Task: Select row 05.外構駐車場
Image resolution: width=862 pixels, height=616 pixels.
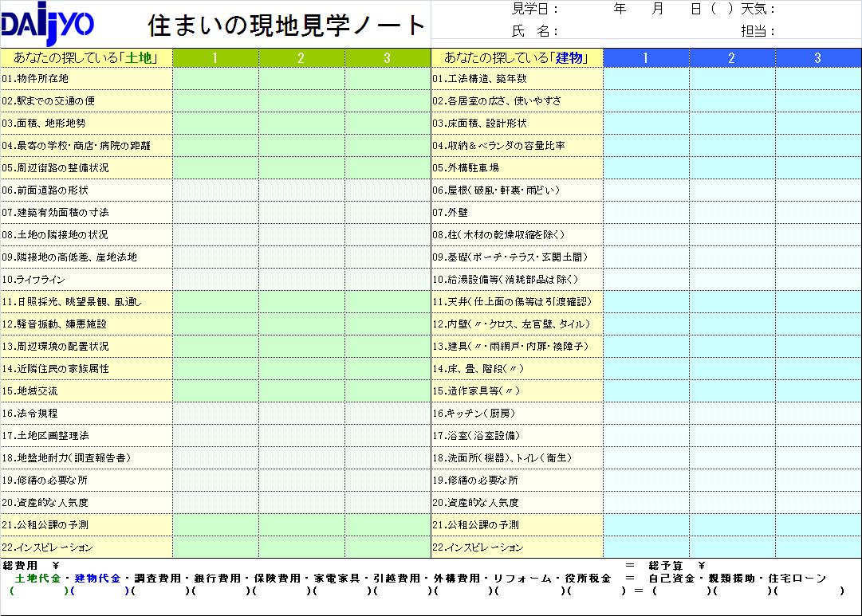Action: click(517, 167)
